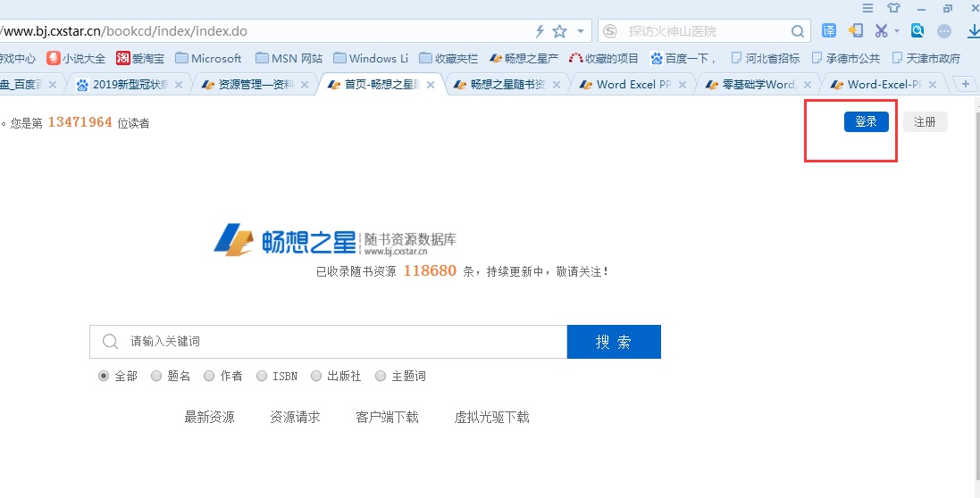Image resolution: width=980 pixels, height=498 pixels.
Task: Open the MSN 网站 bookmark folder
Action: (289, 58)
